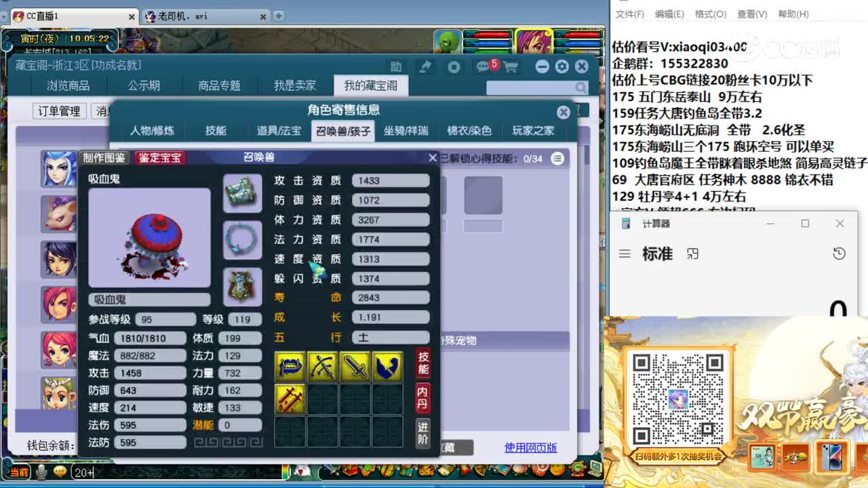The image size is (868, 488).
Task: Click the QR code image in the banner
Action: (x=677, y=398)
